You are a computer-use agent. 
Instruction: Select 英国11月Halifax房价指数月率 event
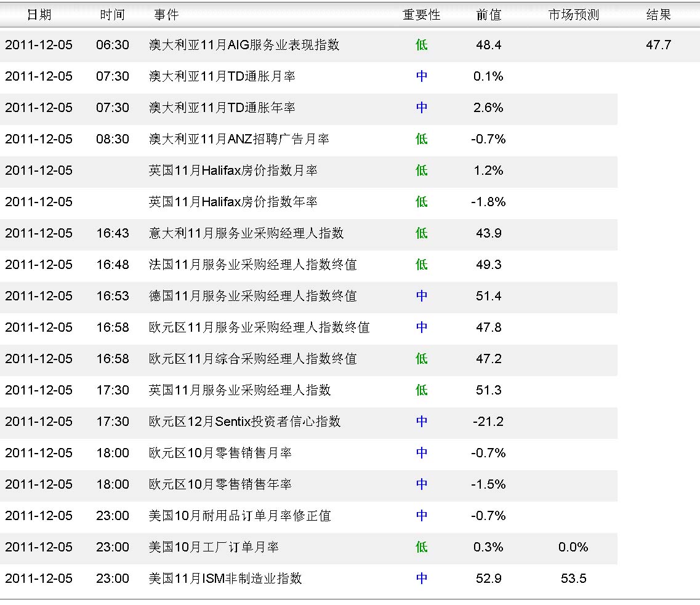(x=233, y=170)
